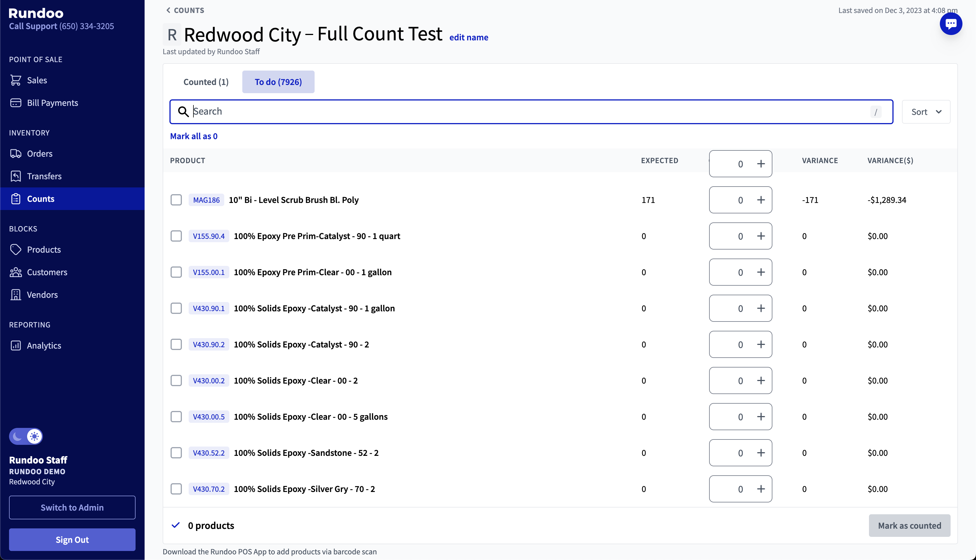Click the Orders truck icon
Image resolution: width=976 pixels, height=560 pixels.
[x=16, y=154]
